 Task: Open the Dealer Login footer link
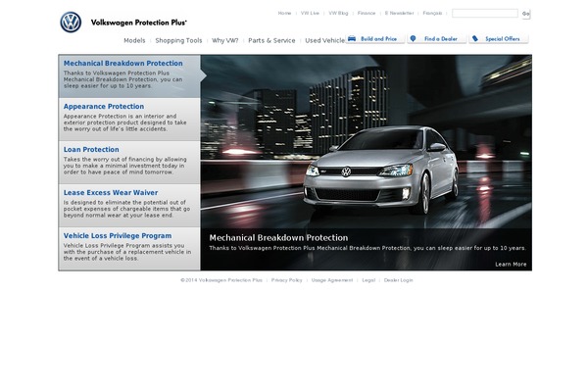coord(398,280)
